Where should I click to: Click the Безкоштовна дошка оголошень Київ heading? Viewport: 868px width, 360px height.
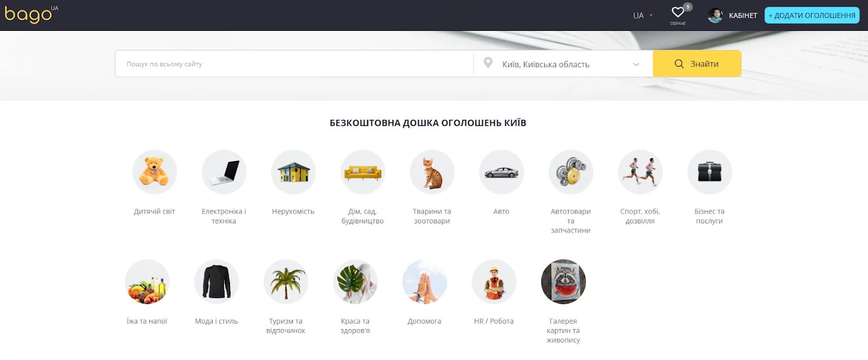pos(428,123)
